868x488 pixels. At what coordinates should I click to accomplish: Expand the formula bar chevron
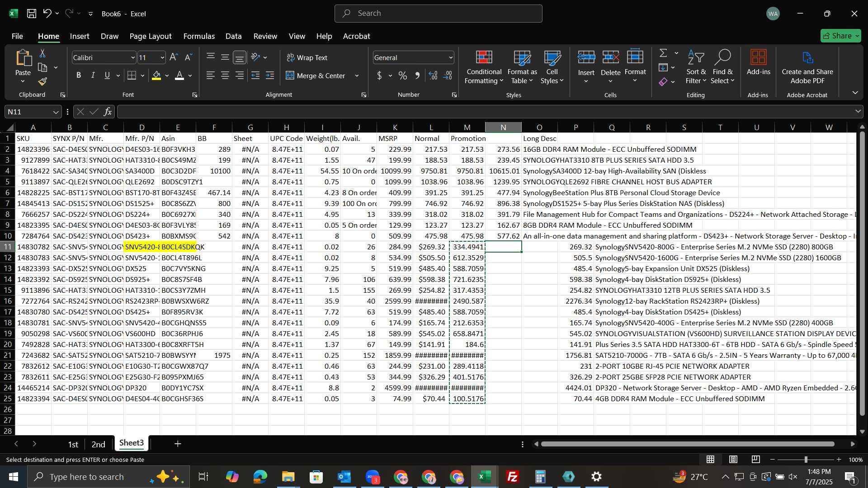858,112
